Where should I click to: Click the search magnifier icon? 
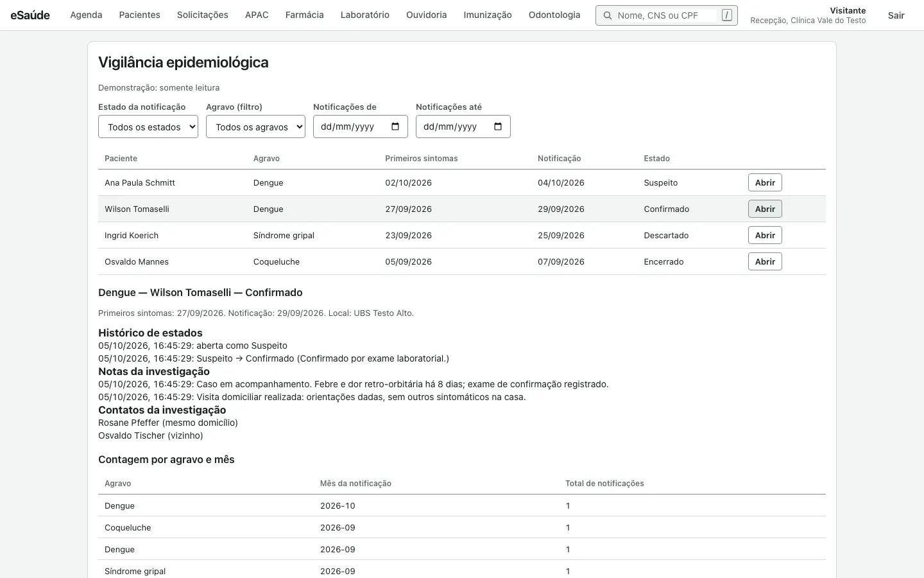coord(607,15)
